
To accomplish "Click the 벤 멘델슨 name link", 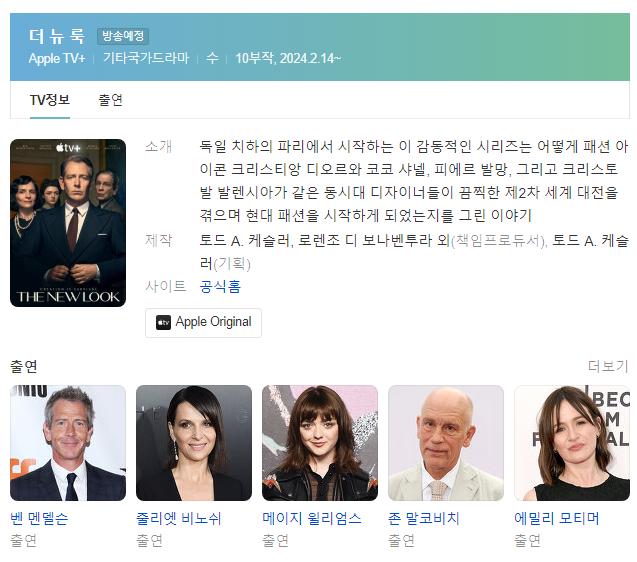I will (x=39, y=518).
